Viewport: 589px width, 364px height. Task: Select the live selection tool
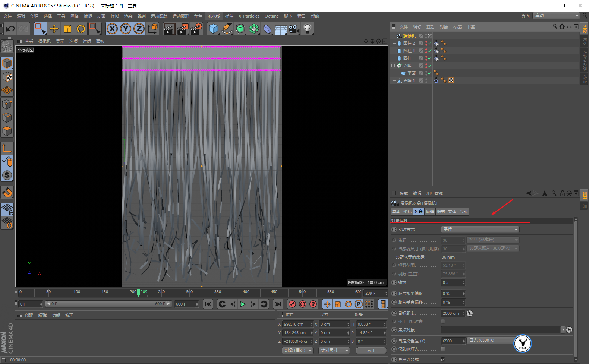pyautogui.click(x=40, y=29)
